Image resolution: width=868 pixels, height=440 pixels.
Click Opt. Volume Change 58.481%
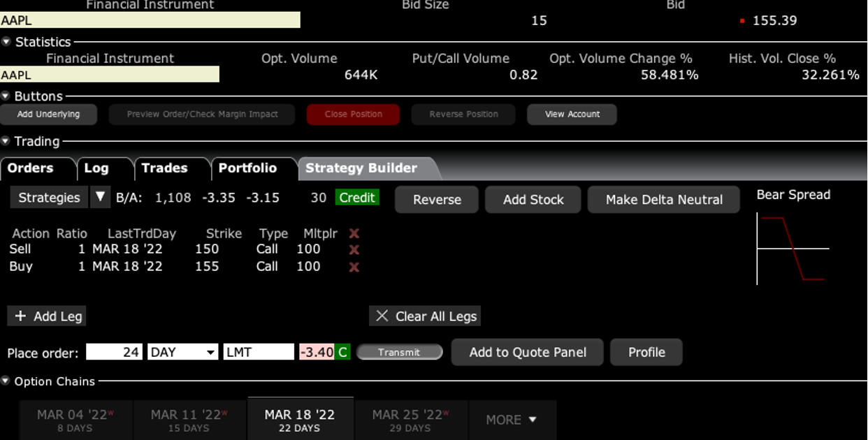(x=670, y=75)
